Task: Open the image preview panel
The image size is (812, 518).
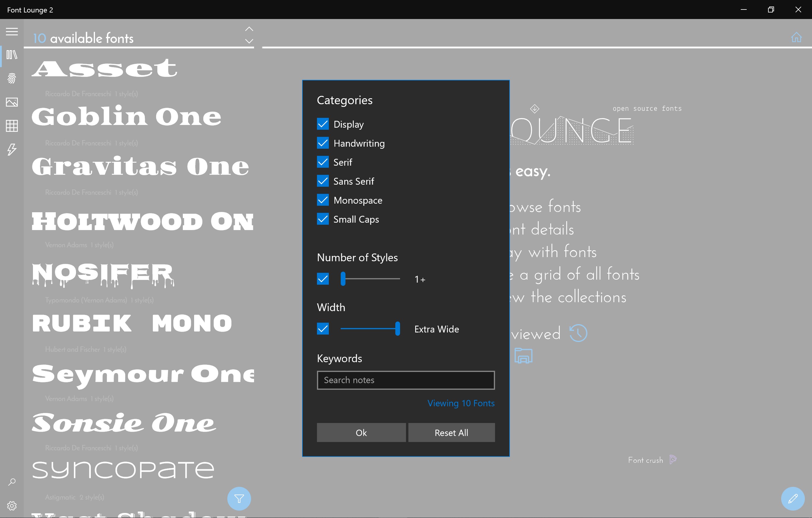Action: pyautogui.click(x=12, y=102)
